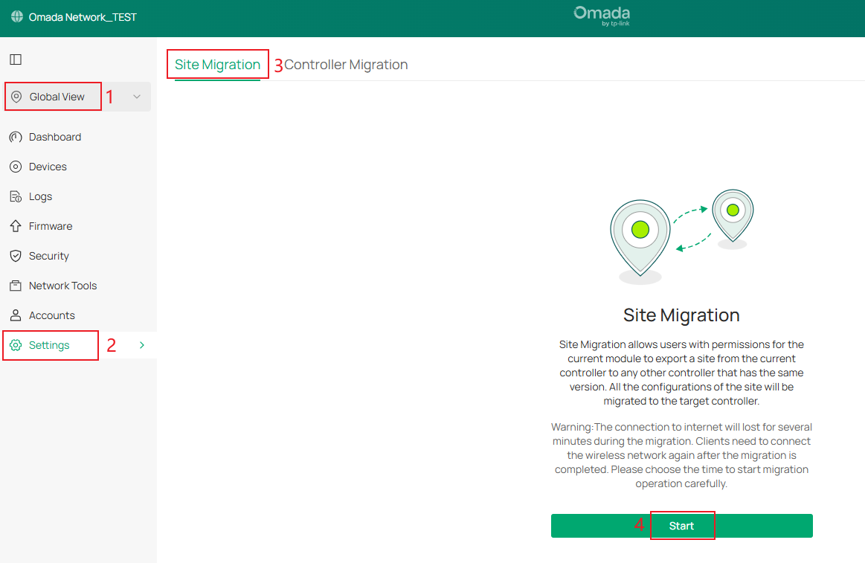The image size is (865, 563).
Task: Open Network Tools in the sidebar
Action: coord(63,286)
